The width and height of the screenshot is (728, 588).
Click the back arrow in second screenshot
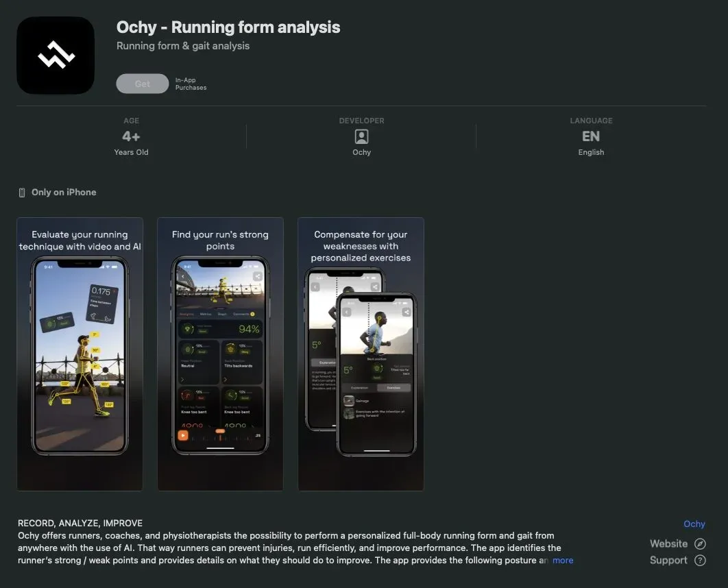pos(183,276)
